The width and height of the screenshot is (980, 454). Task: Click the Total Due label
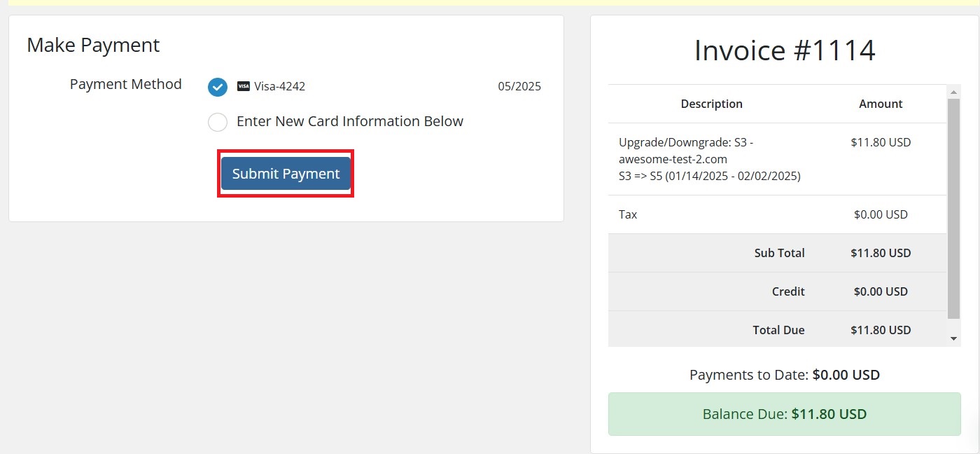[778, 330]
